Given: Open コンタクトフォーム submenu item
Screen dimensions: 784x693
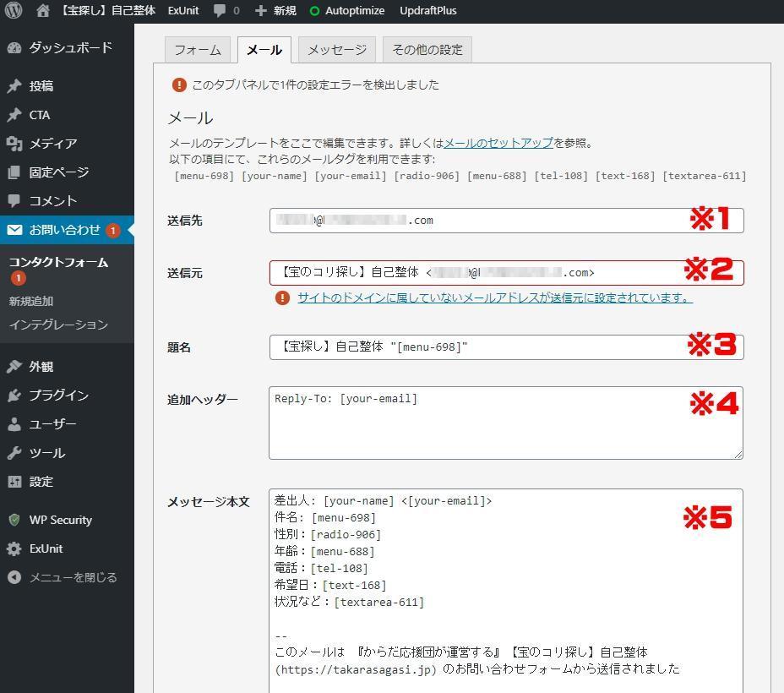Looking at the screenshot, I should (x=58, y=263).
